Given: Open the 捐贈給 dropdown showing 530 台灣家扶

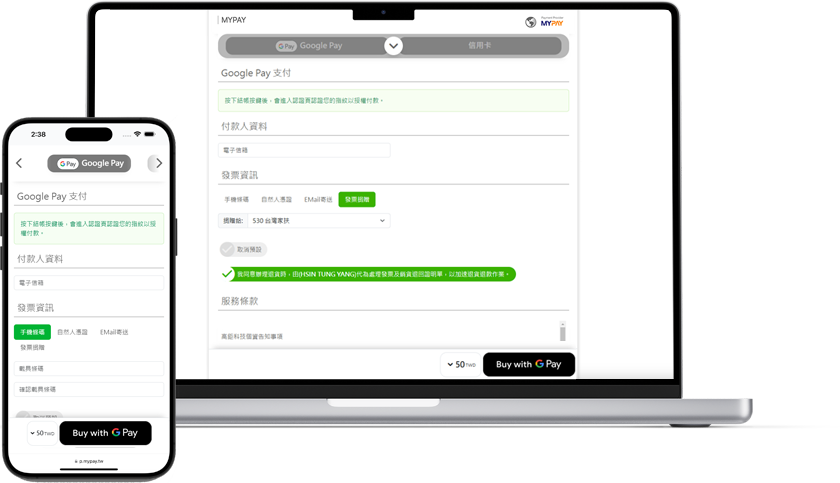Looking at the screenshot, I should click(x=318, y=220).
